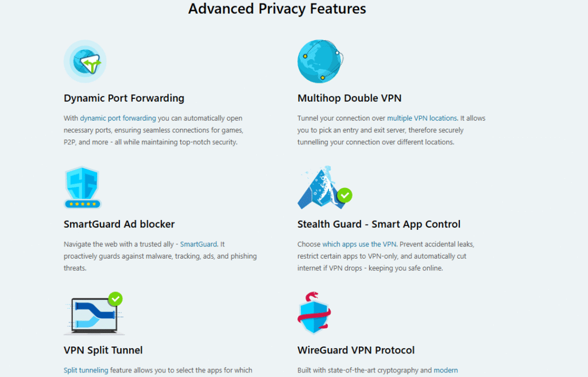
Task: Click the SmartGuard Ad blocker heading
Action: (x=119, y=224)
